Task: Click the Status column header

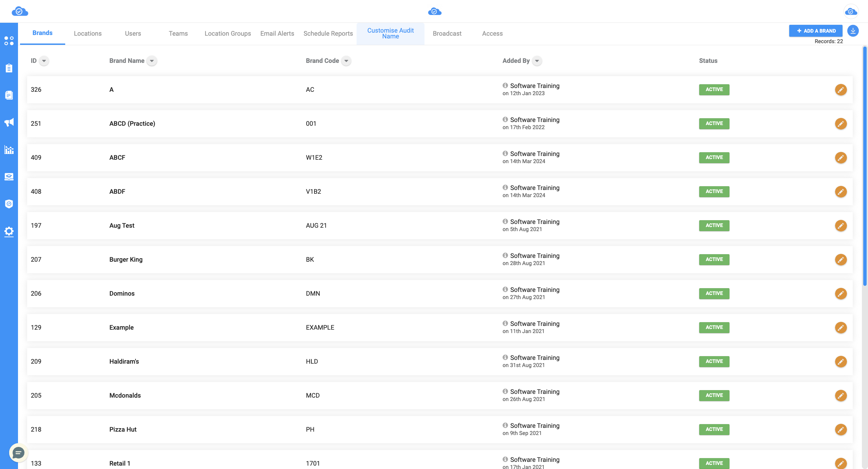Action: point(708,61)
